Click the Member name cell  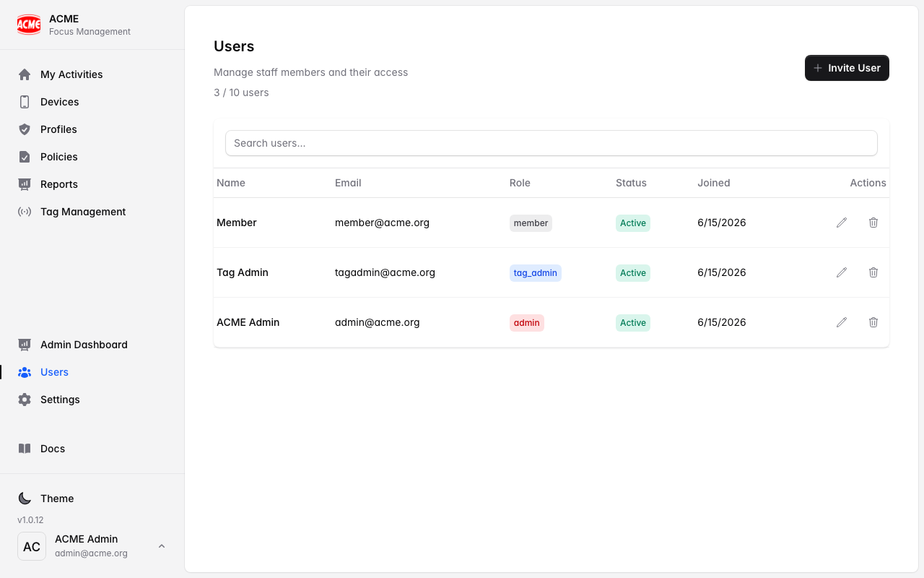click(x=237, y=223)
